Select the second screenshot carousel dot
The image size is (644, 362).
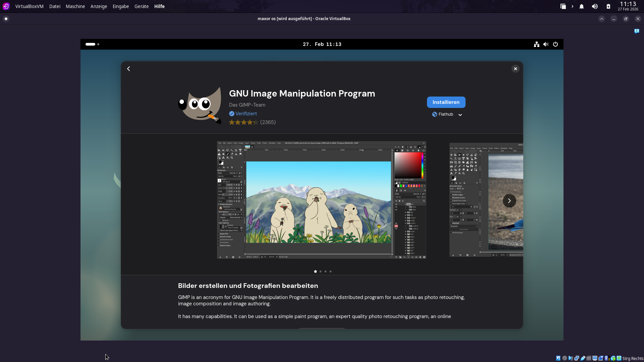tap(320, 271)
